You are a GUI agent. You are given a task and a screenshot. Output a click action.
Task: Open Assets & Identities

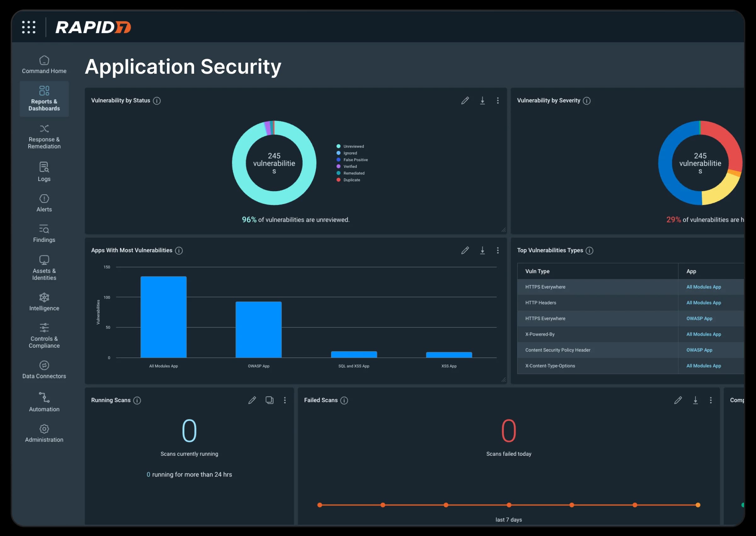(44, 268)
